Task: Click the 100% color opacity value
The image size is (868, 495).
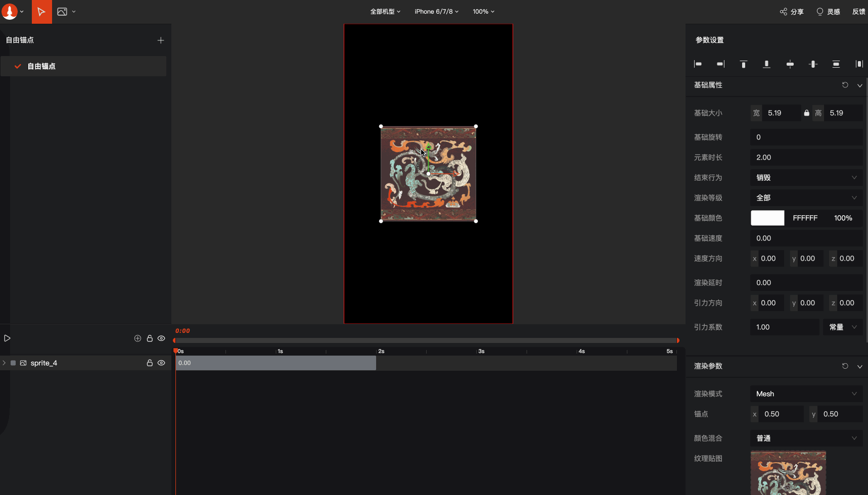Action: [x=843, y=218]
